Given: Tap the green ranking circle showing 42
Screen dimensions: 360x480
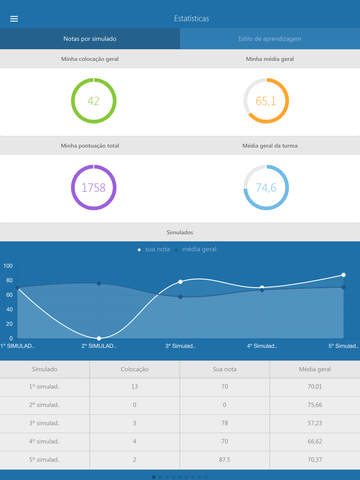Looking at the screenshot, I should 94,101.
